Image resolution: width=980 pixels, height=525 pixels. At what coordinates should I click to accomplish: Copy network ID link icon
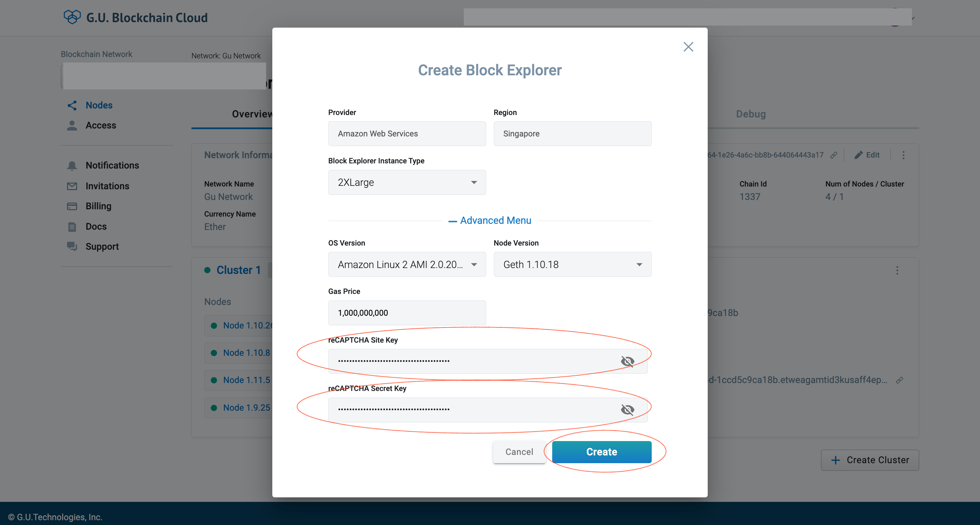[x=833, y=155]
